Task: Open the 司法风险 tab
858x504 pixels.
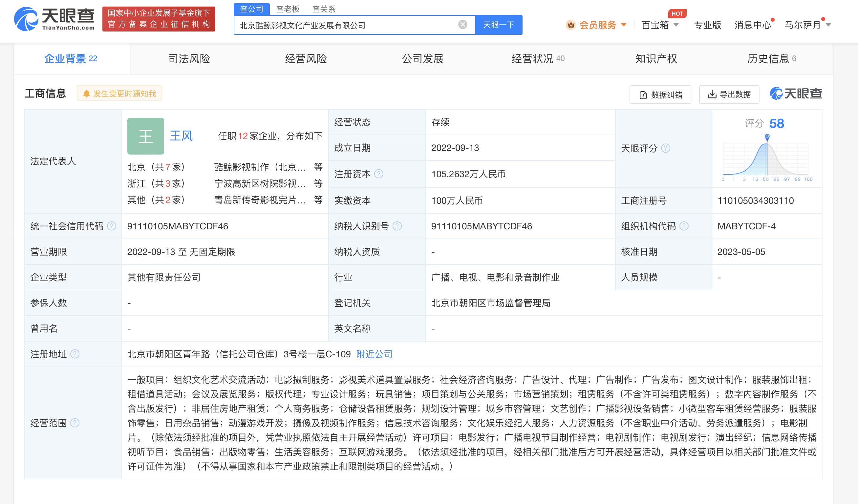Action: click(189, 58)
